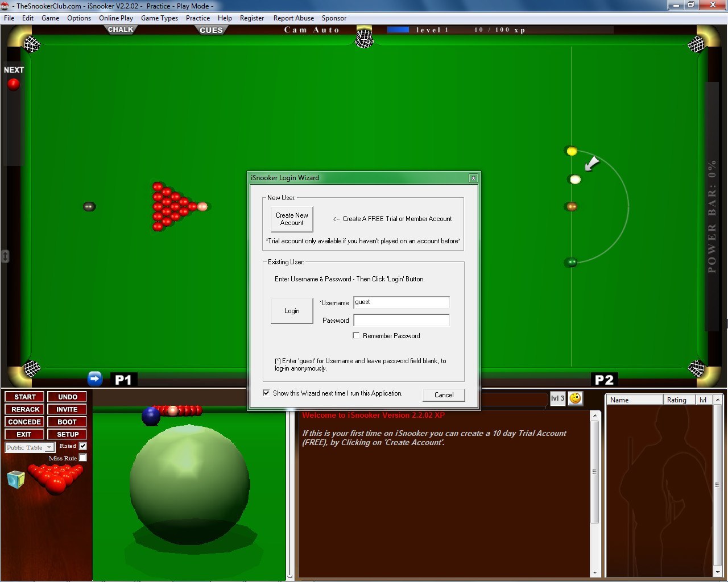This screenshot has height=582, width=728.
Task: Enable the Miss Rule checkbox
Action: tap(83, 458)
